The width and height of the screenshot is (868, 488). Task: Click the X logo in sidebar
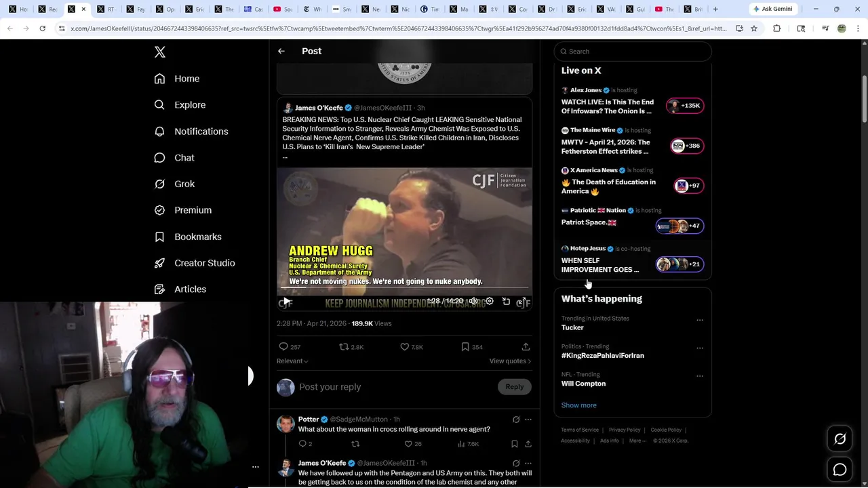pyautogui.click(x=160, y=52)
